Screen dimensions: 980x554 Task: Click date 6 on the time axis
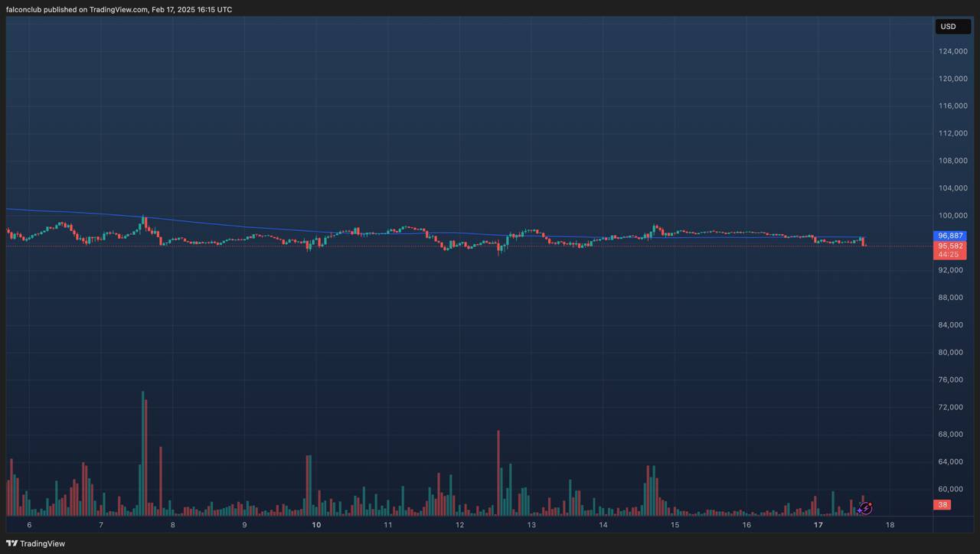(29, 525)
